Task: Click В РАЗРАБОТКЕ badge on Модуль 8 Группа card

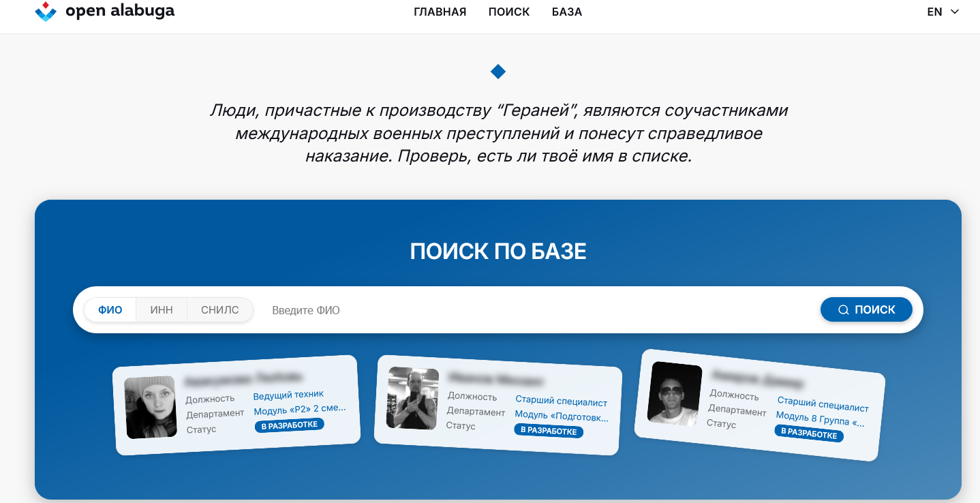Action: pos(809,433)
